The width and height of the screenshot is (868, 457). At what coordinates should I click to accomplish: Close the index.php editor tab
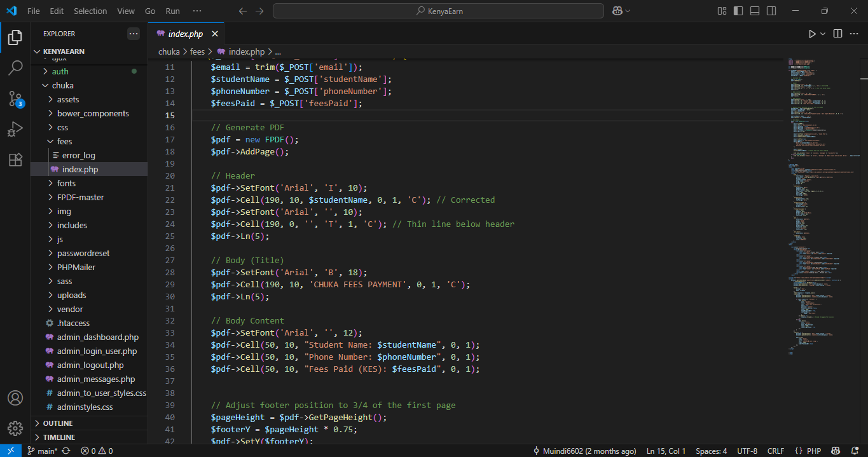click(215, 34)
